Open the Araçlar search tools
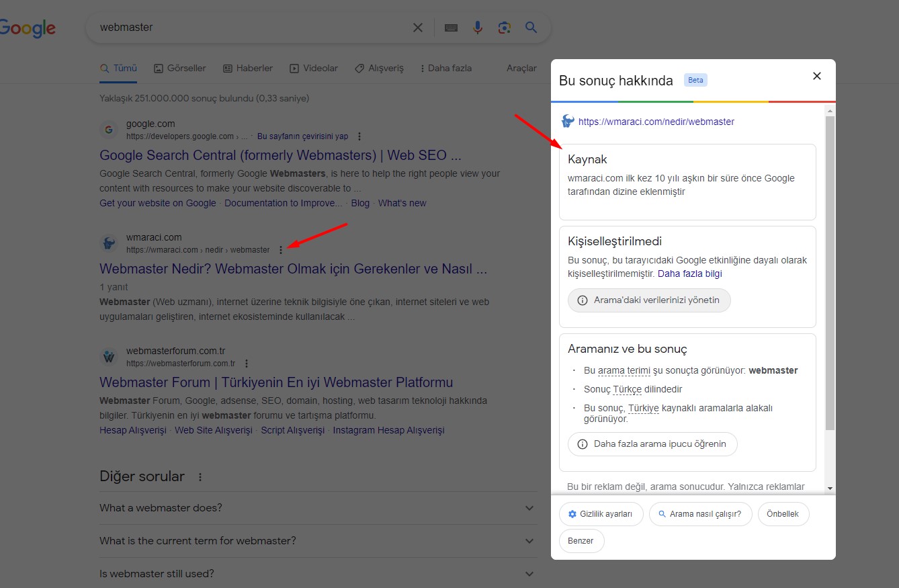The height and width of the screenshot is (588, 899). tap(521, 68)
